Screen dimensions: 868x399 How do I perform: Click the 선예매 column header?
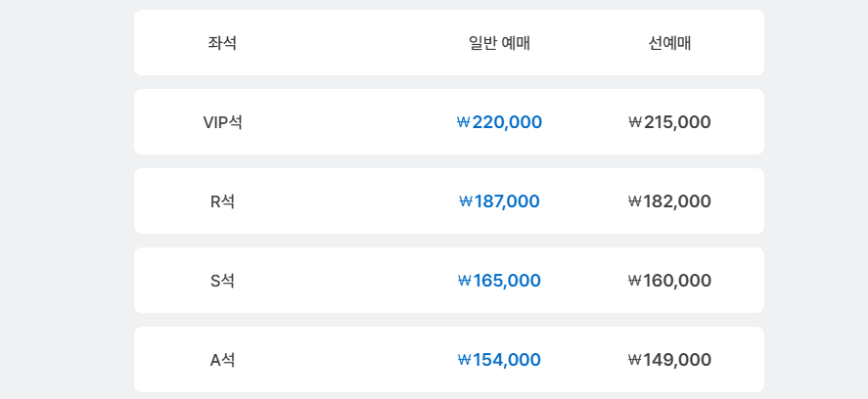(x=669, y=43)
